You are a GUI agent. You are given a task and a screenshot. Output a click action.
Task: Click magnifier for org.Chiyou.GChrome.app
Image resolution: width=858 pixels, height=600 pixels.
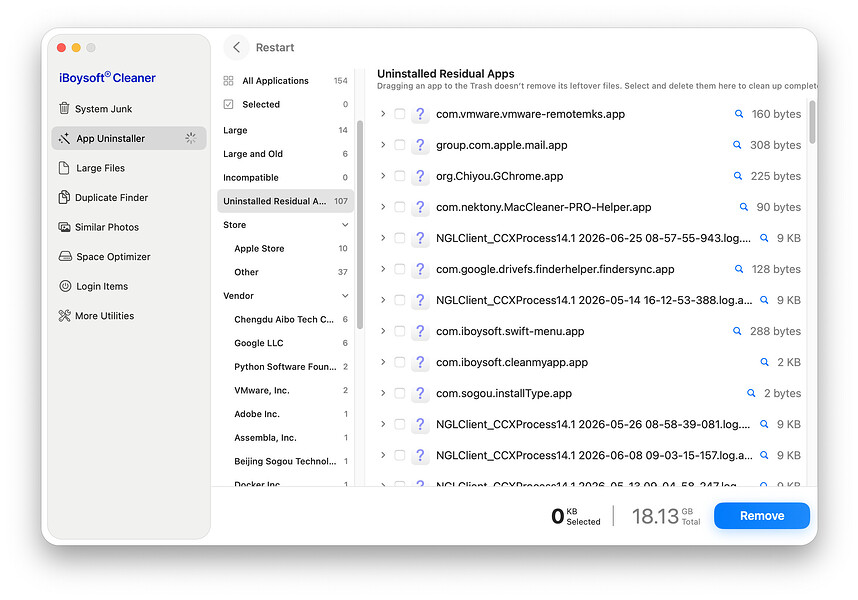click(738, 176)
